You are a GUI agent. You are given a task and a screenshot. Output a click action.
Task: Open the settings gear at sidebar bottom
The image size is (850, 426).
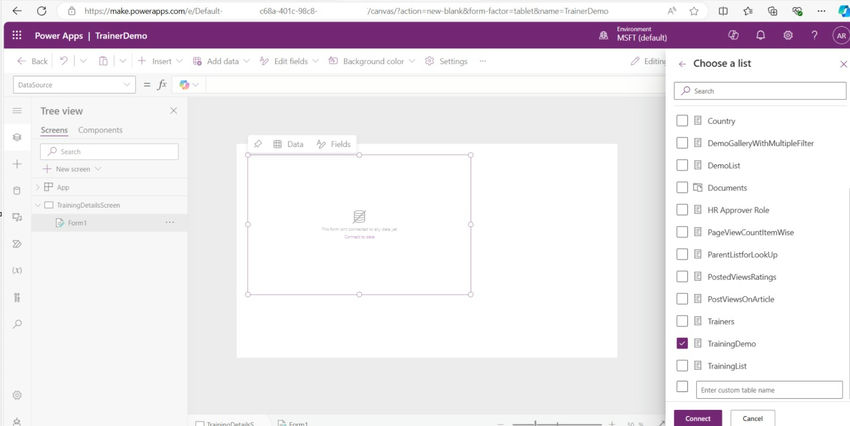pos(17,395)
